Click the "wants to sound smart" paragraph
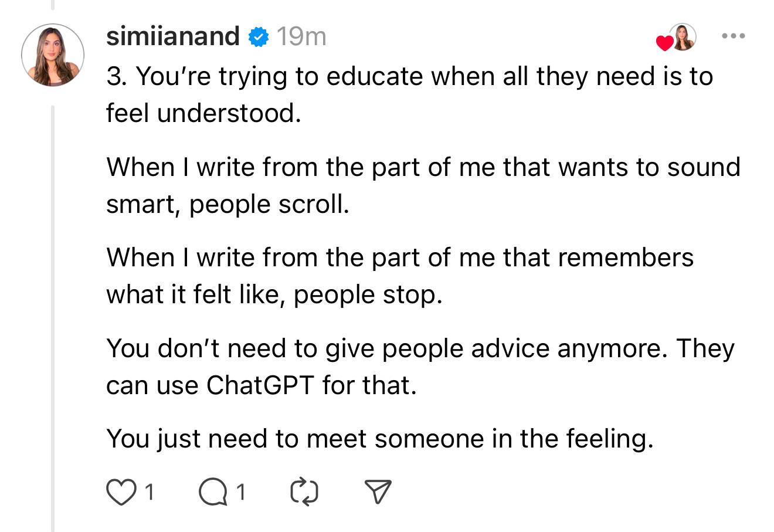The width and height of the screenshot is (774, 532). click(423, 185)
